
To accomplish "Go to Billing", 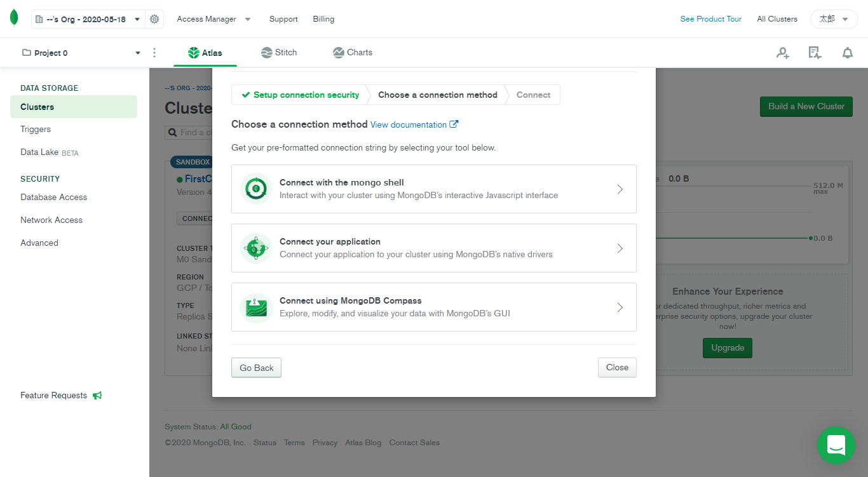I will 323,19.
